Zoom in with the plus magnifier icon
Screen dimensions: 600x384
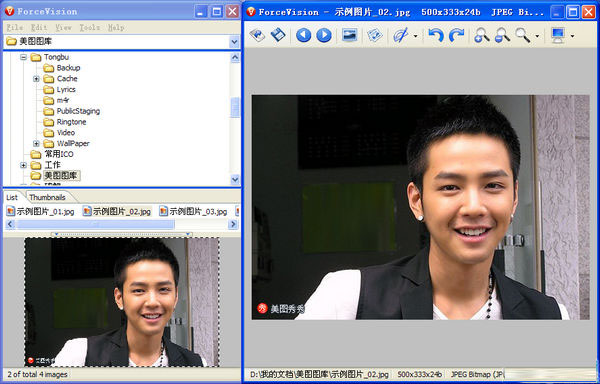(481, 35)
